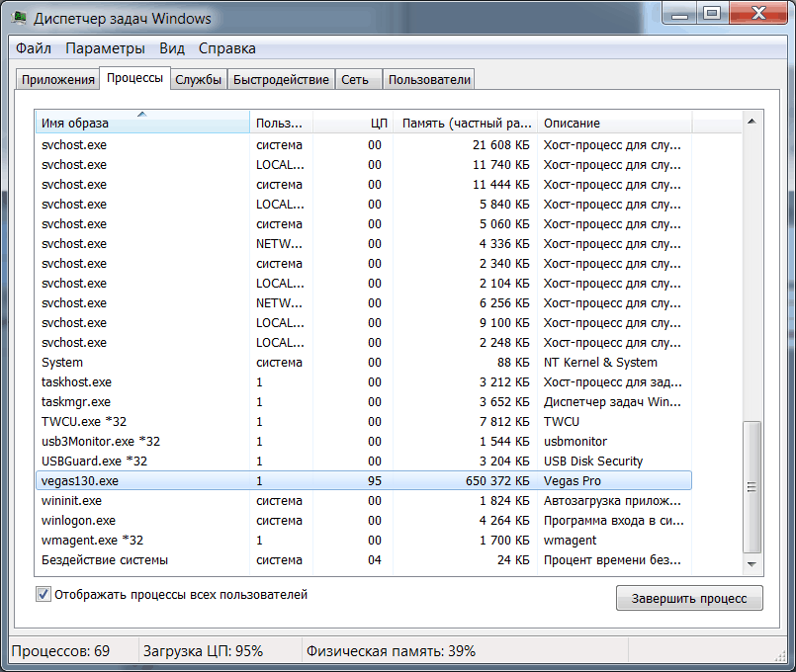Screen dimensions: 796x672
Task: Switch to the Пользователи tab
Action: 428,80
